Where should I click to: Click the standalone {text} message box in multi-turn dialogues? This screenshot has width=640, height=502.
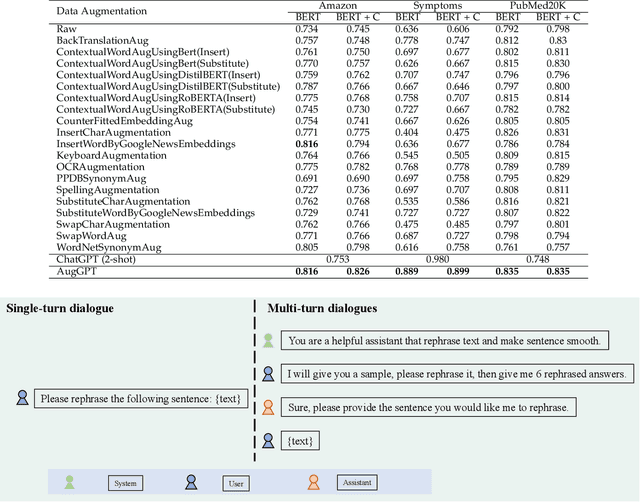299,440
